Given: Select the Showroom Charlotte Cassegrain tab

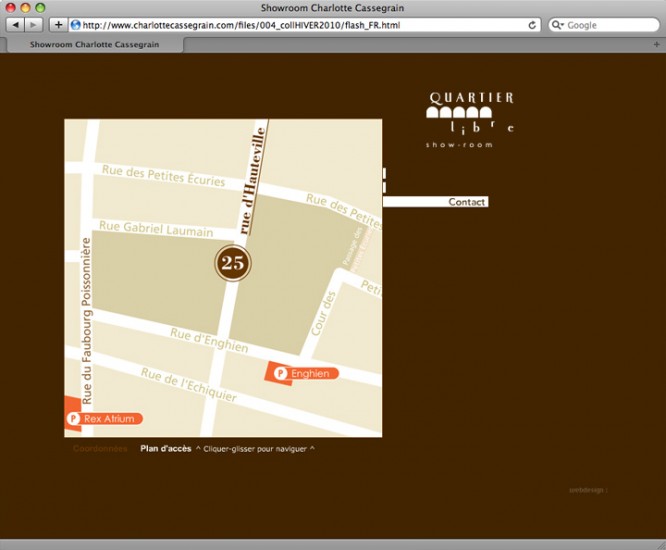Looking at the screenshot, I should click(x=95, y=45).
